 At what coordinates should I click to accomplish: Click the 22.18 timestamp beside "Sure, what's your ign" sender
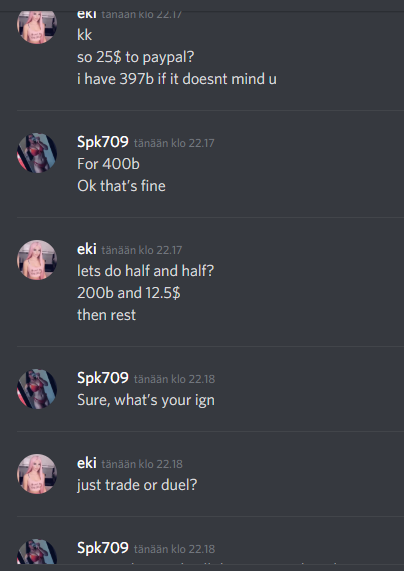point(174,379)
